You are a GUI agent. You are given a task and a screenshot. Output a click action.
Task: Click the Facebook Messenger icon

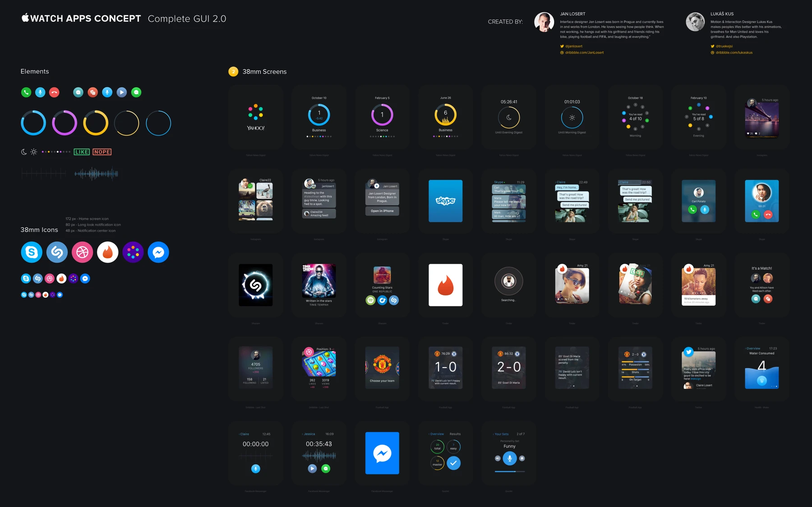click(158, 252)
